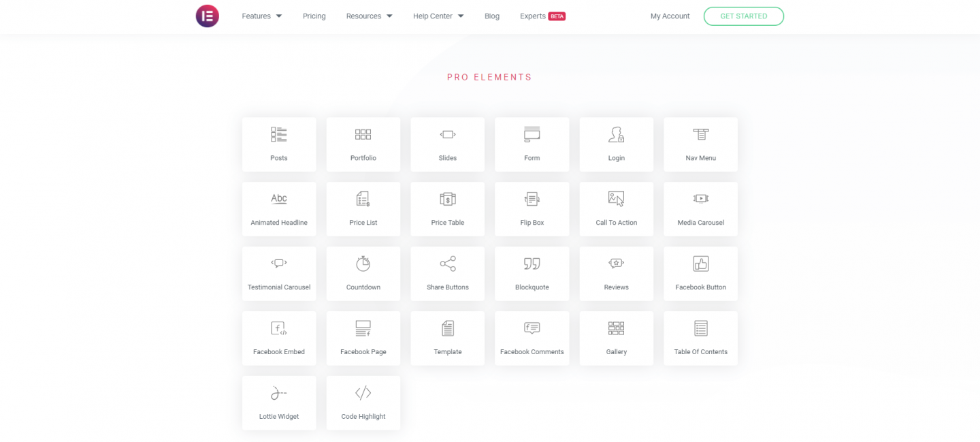Select the Code Highlight brackets icon
Image resolution: width=980 pixels, height=442 pixels.
[363, 393]
